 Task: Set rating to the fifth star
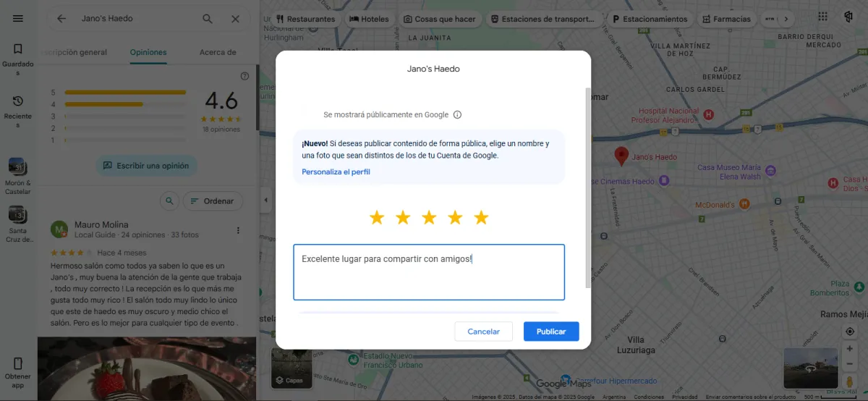click(x=481, y=218)
